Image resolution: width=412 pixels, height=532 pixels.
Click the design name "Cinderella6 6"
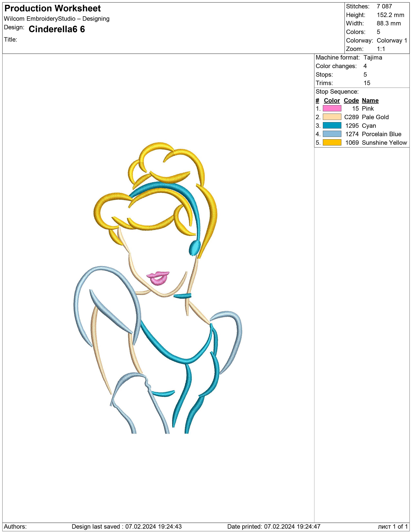57,29
